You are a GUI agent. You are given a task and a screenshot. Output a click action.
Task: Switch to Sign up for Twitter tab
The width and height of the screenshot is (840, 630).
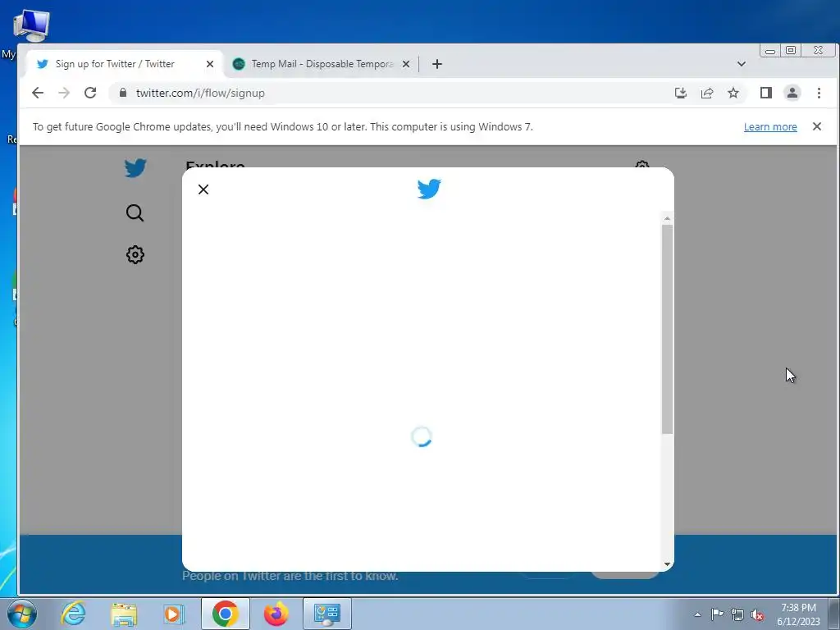[115, 64]
